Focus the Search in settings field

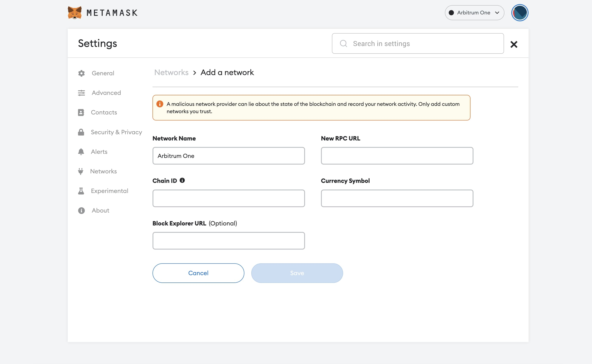[x=418, y=44]
